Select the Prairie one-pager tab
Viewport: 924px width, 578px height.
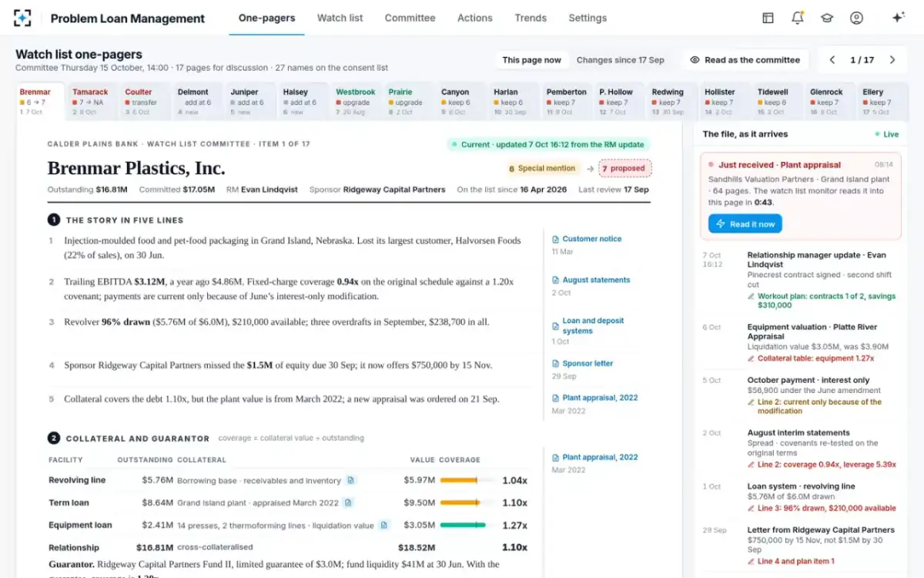click(x=410, y=102)
